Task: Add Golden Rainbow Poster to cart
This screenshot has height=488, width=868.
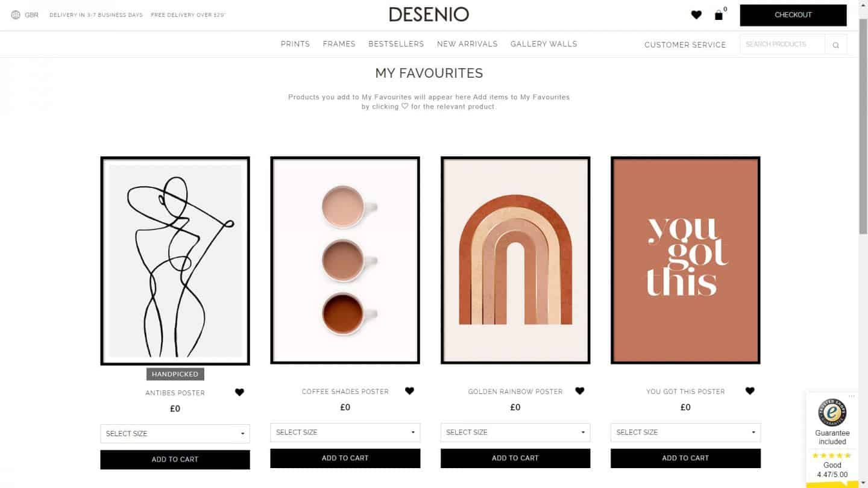Action: tap(515, 458)
